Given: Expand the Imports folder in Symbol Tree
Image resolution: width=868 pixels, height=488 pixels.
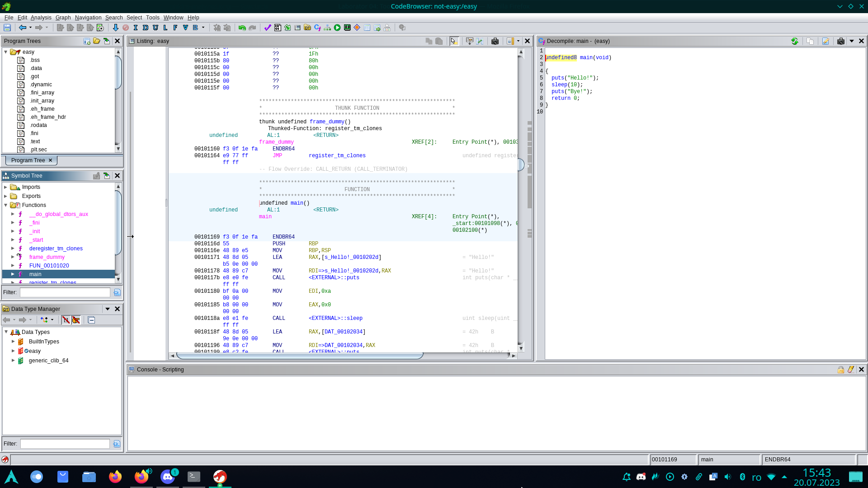Looking at the screenshot, I should 5,187.
